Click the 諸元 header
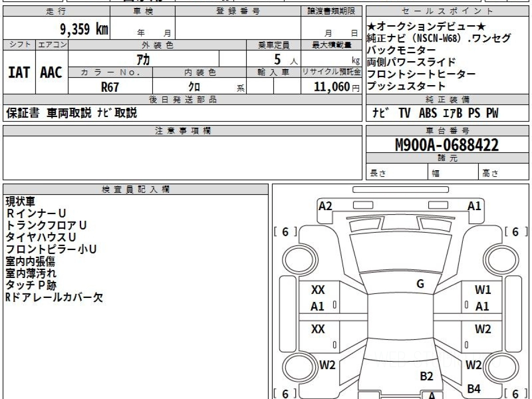This screenshot has height=399, width=532. click(447, 158)
